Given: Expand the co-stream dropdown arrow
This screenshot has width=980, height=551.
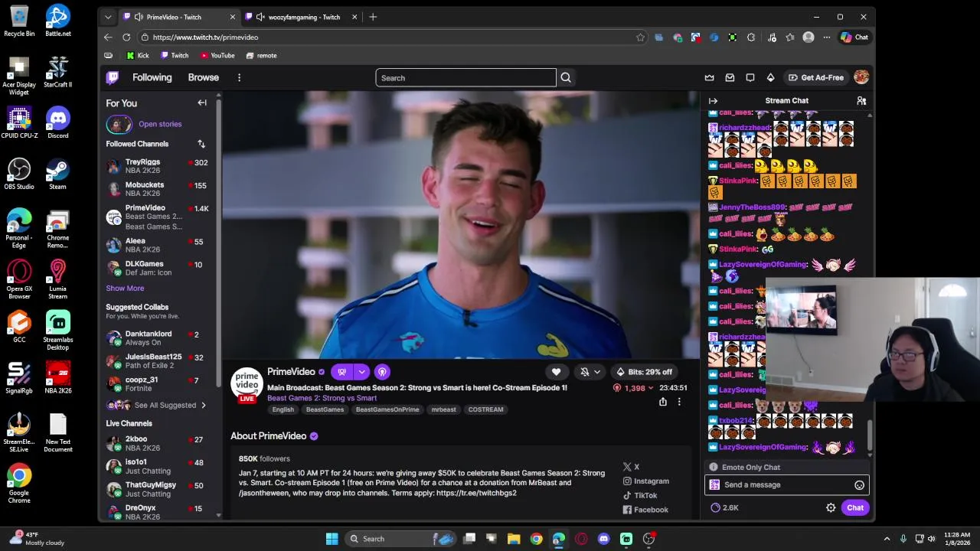Looking at the screenshot, I should [x=361, y=372].
